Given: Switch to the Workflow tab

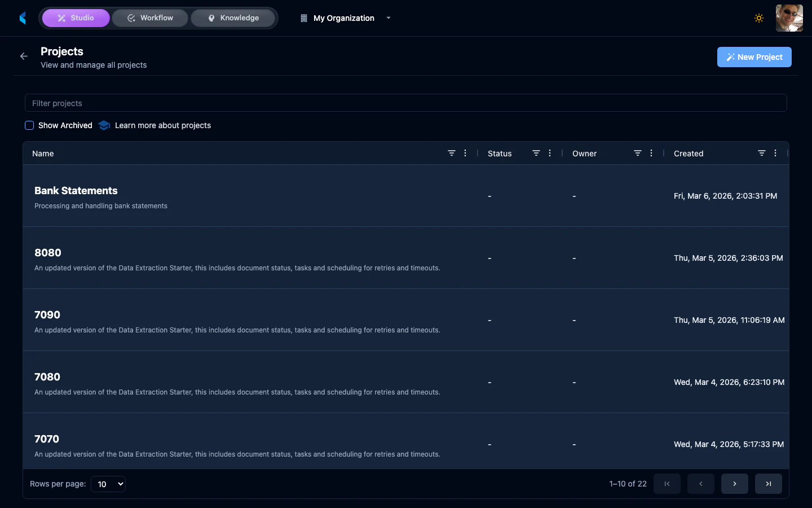Looking at the screenshot, I should 149,17.
